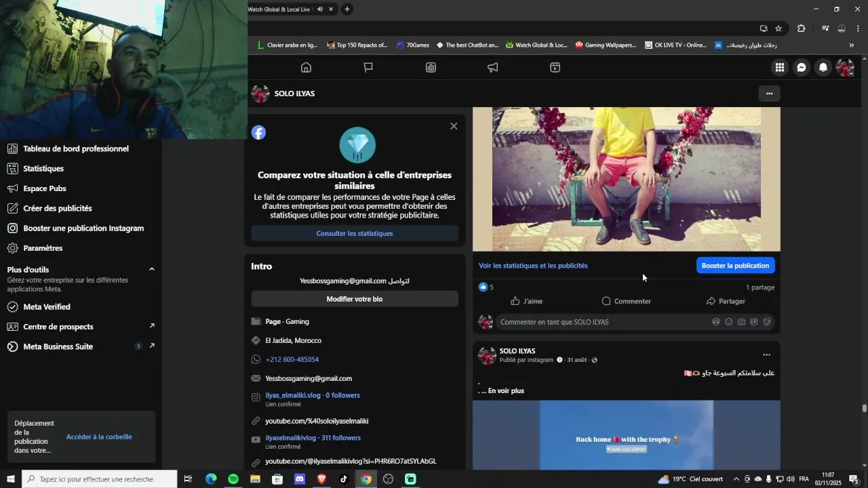
Task: Open Meta Verified
Action: point(47,307)
